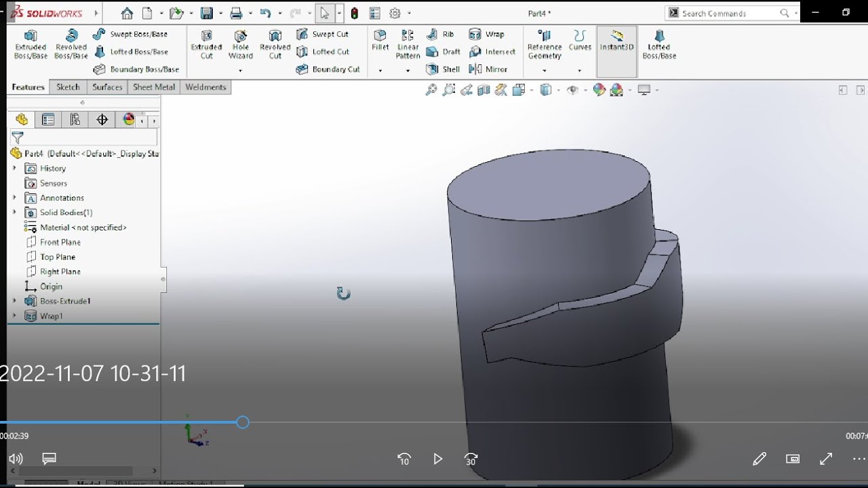
Task: Open the Reference Geometry dropdown arrow
Action: tap(545, 70)
